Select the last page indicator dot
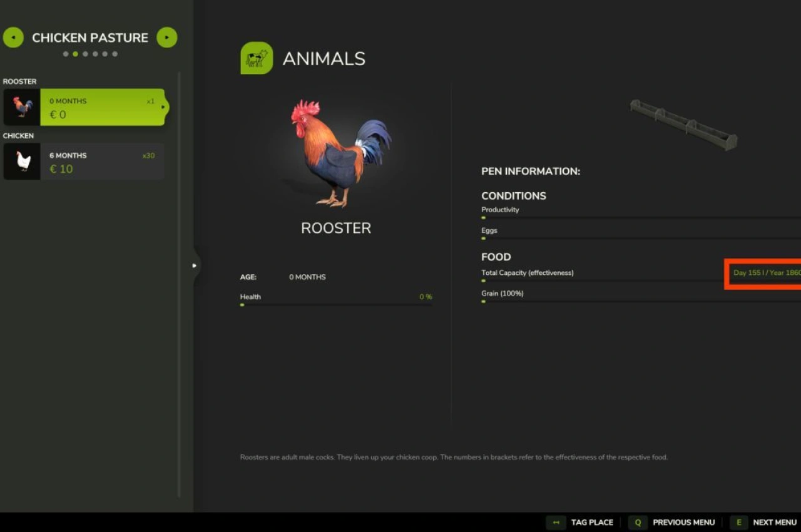 point(115,54)
